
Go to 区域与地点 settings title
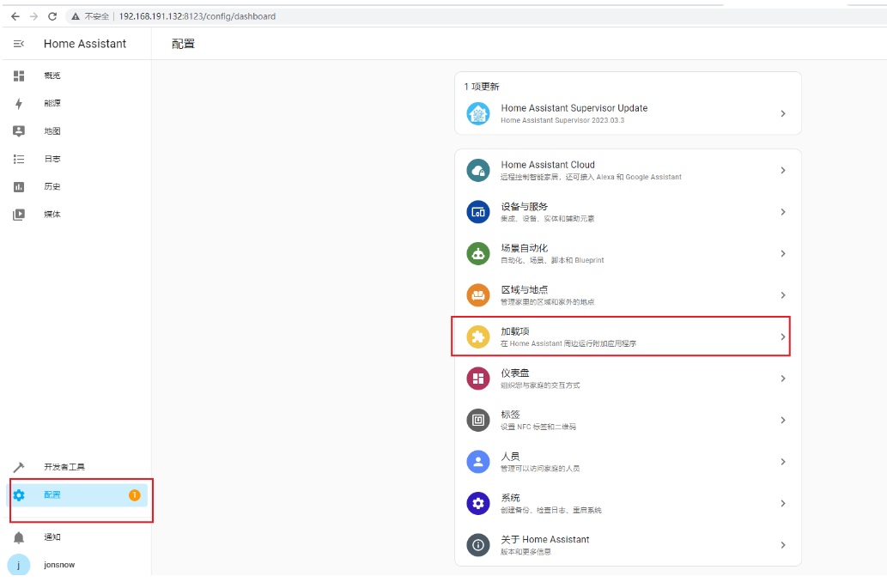pos(525,289)
